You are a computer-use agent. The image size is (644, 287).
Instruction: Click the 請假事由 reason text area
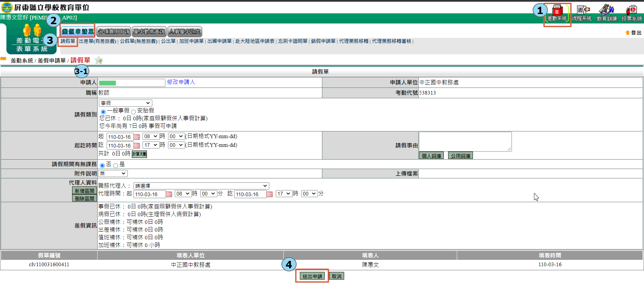(x=465, y=141)
